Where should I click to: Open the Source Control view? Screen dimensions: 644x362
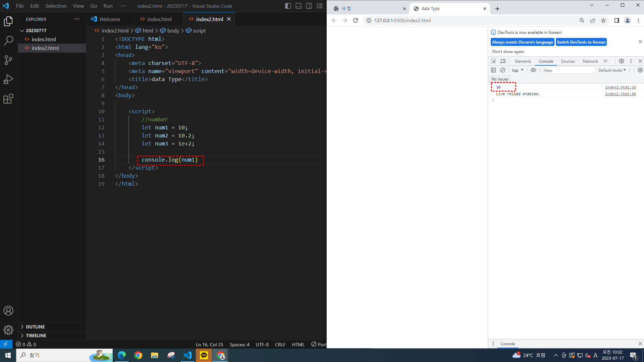[8, 60]
